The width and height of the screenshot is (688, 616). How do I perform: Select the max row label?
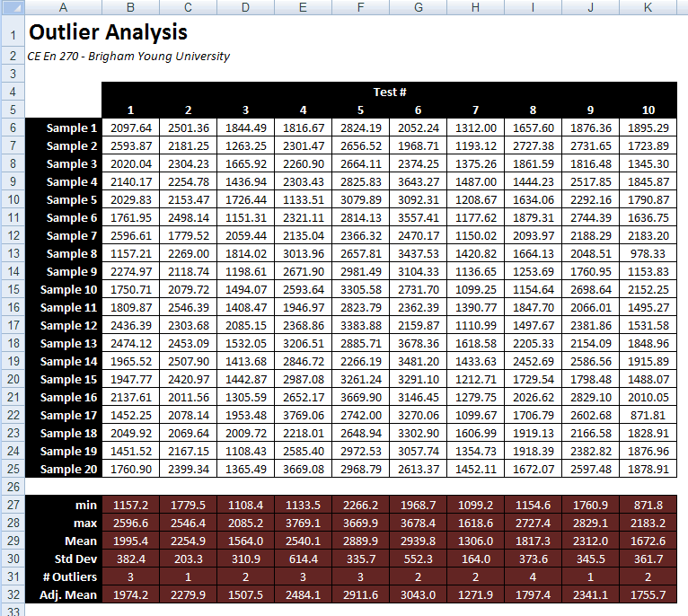coord(64,523)
